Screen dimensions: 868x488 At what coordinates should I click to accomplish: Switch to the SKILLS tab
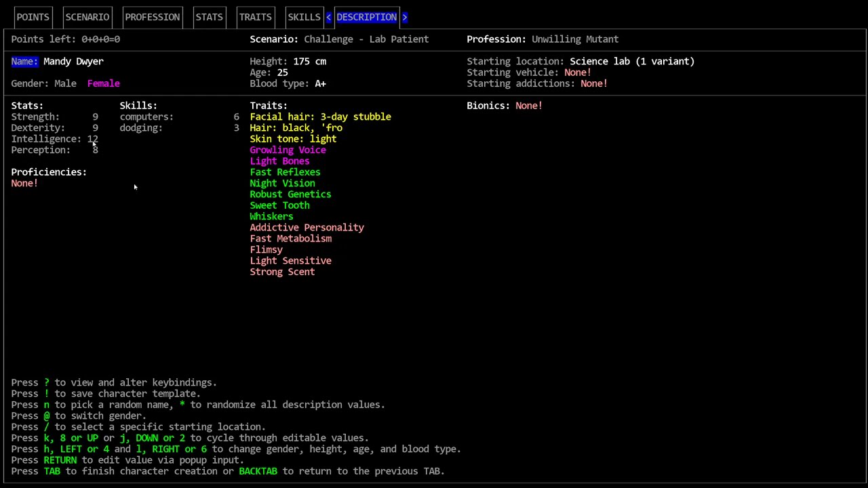point(304,17)
